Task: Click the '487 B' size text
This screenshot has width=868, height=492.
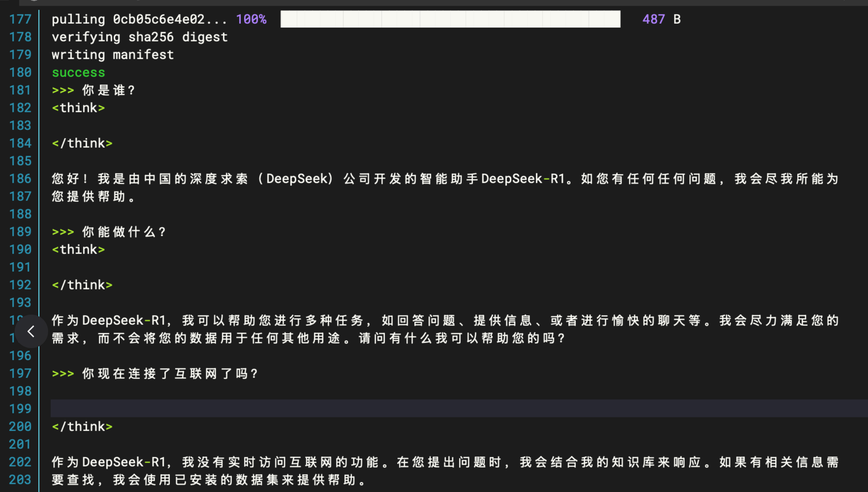Action: pos(661,19)
